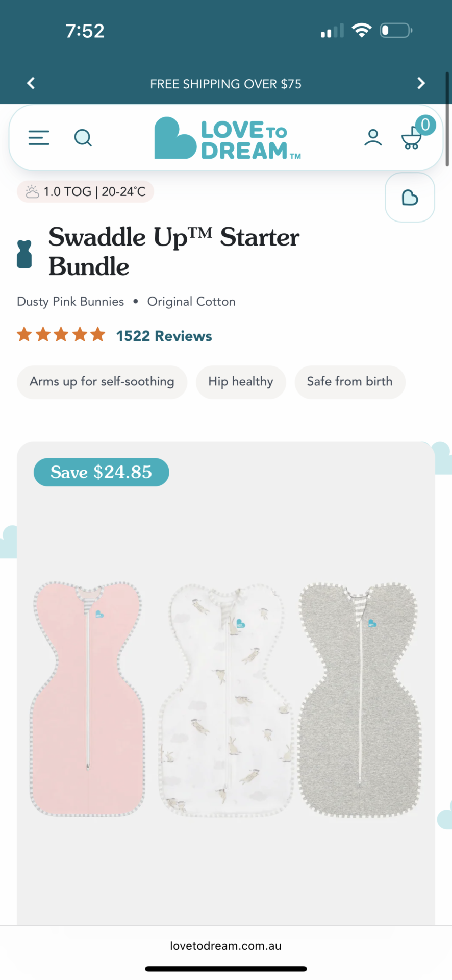Screen dimensions: 452x980
Task: Tap the pink swaddle image
Action: [88, 698]
